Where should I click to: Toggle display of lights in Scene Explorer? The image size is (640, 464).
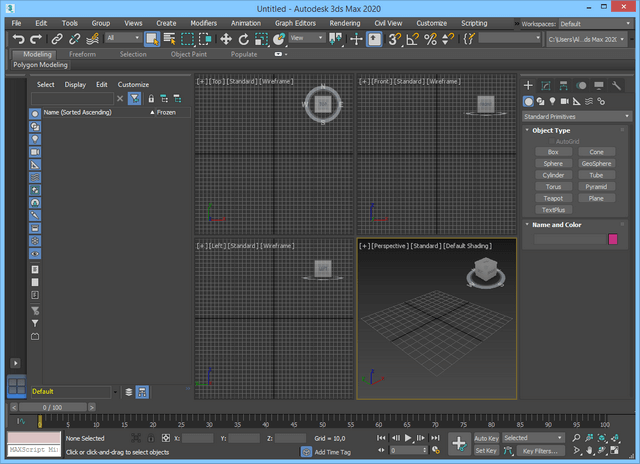35,139
